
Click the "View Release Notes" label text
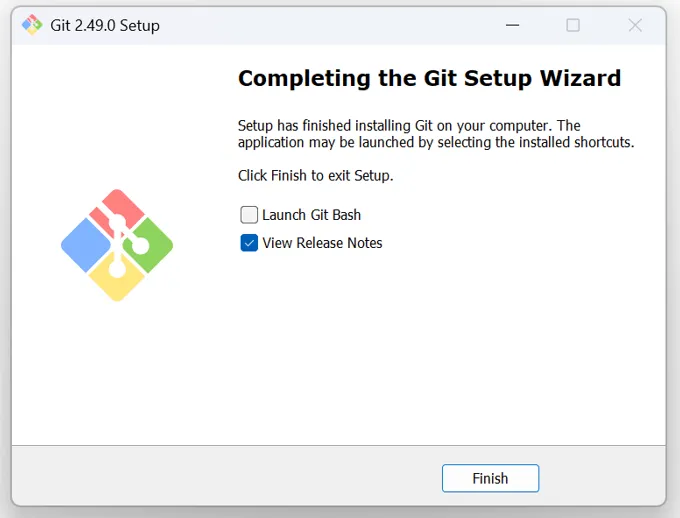(x=322, y=243)
